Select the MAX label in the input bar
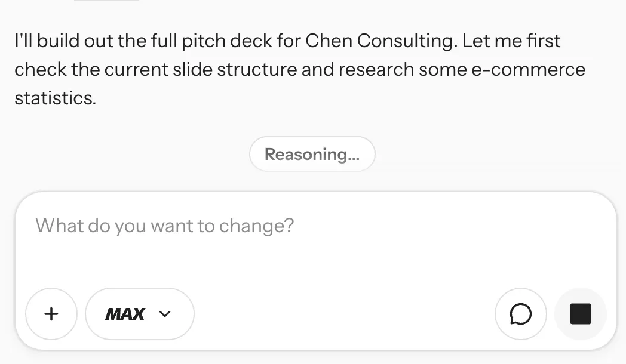 coord(125,313)
